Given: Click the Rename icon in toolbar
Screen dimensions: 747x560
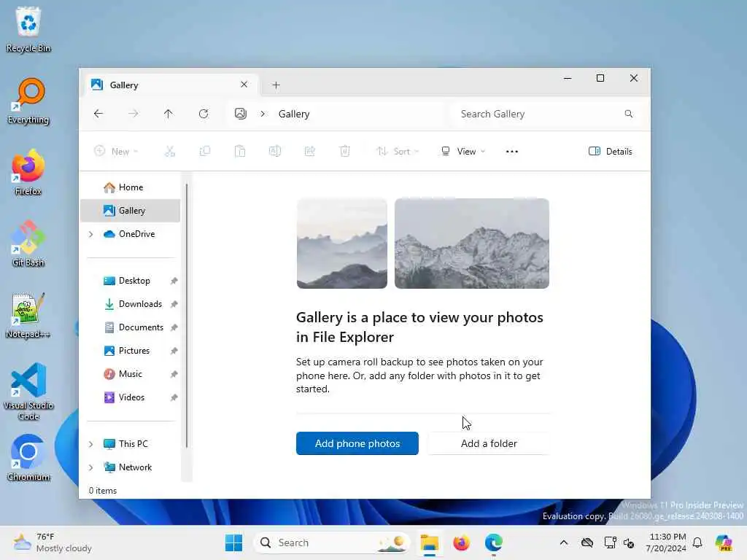Looking at the screenshot, I should tap(275, 152).
